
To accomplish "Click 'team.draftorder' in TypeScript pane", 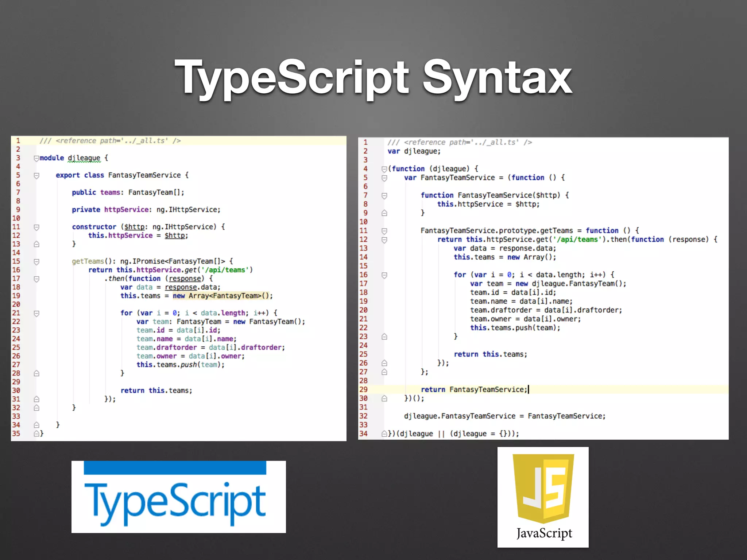I will pos(167,347).
